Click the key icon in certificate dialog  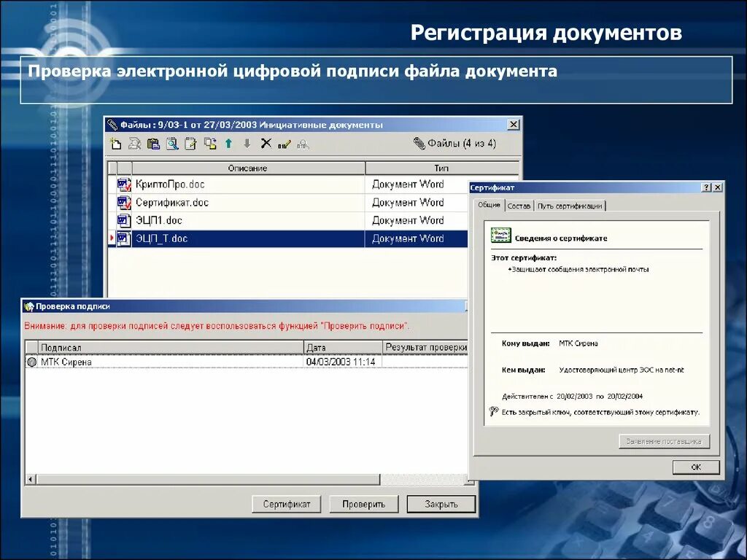[494, 411]
